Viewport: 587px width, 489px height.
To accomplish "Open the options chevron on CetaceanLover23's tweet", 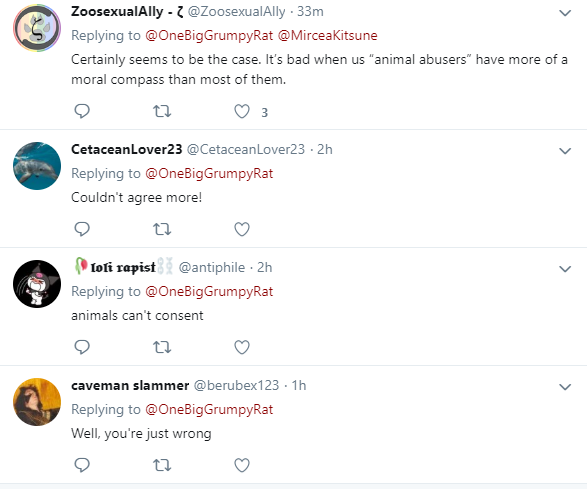I will (x=565, y=151).
